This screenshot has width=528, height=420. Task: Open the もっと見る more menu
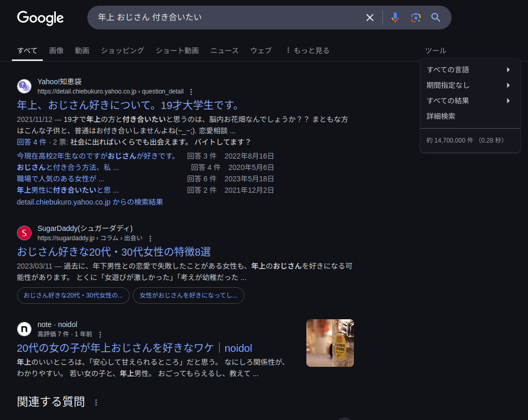(307, 51)
